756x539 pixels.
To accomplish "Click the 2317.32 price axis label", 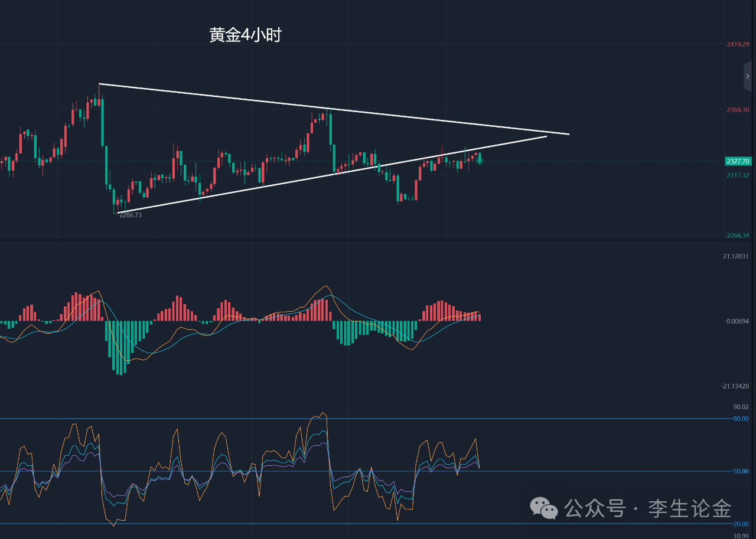I will point(738,175).
